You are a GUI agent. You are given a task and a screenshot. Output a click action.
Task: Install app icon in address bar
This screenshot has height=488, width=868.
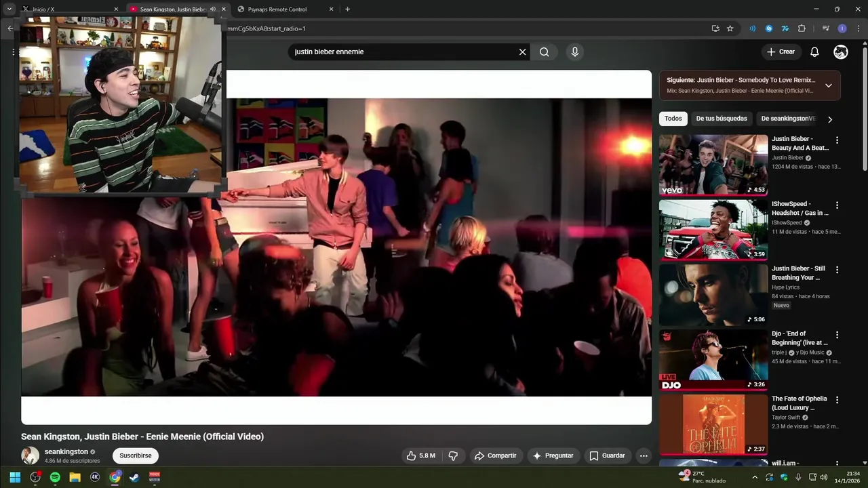coord(715,28)
